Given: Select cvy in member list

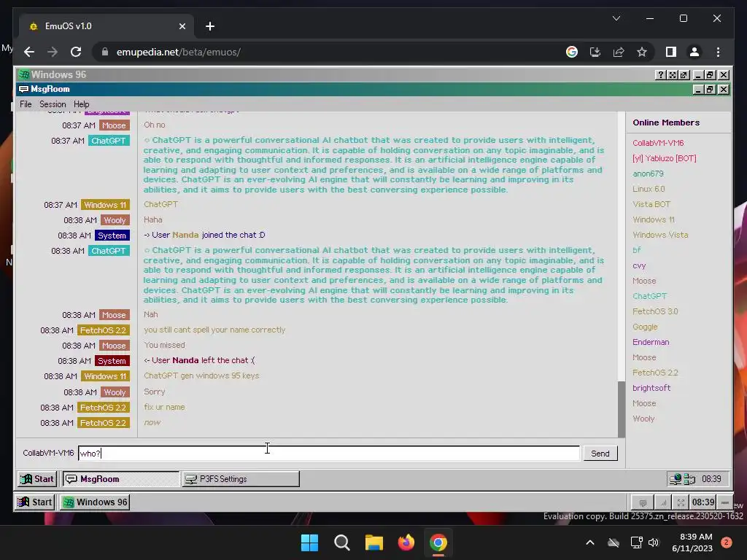Looking at the screenshot, I should click(639, 265).
